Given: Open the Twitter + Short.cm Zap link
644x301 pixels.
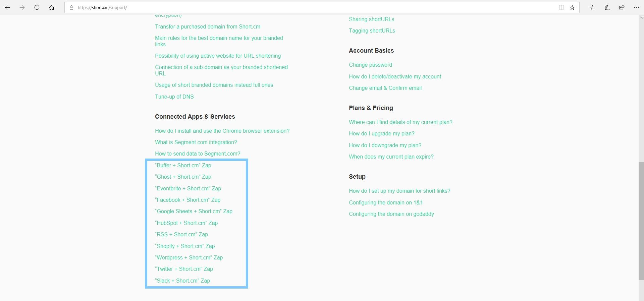Looking at the screenshot, I should [184, 269].
